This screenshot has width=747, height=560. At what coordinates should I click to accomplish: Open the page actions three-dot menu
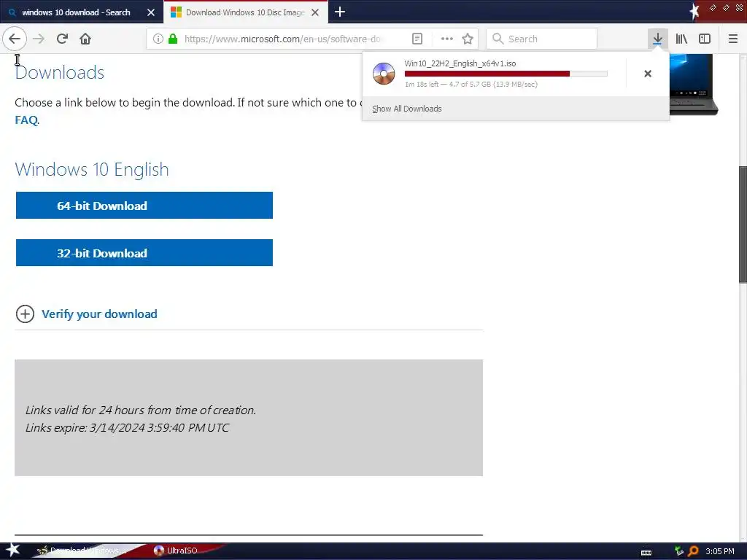[x=446, y=39]
